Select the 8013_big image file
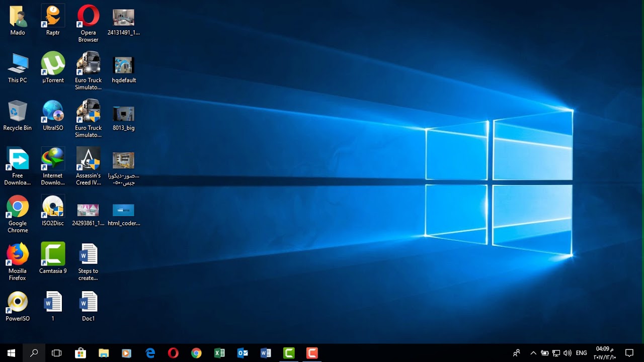644x362 pixels. click(x=123, y=114)
